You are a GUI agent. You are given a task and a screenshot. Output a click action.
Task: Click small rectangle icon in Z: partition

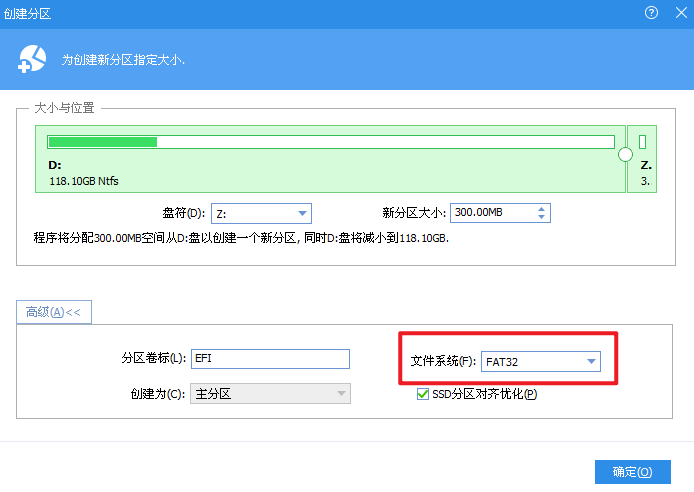(x=643, y=142)
